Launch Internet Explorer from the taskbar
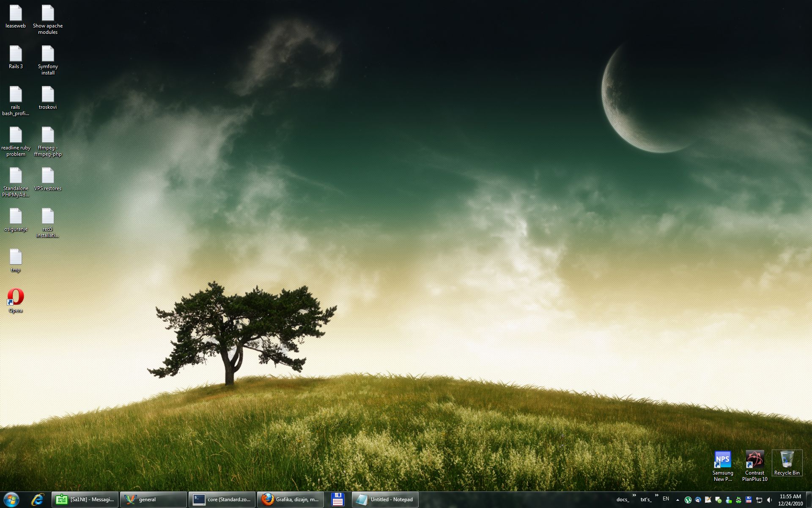 point(38,500)
